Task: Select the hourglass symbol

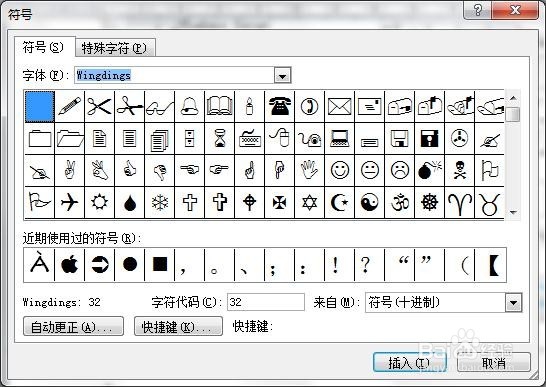Action: 219,138
